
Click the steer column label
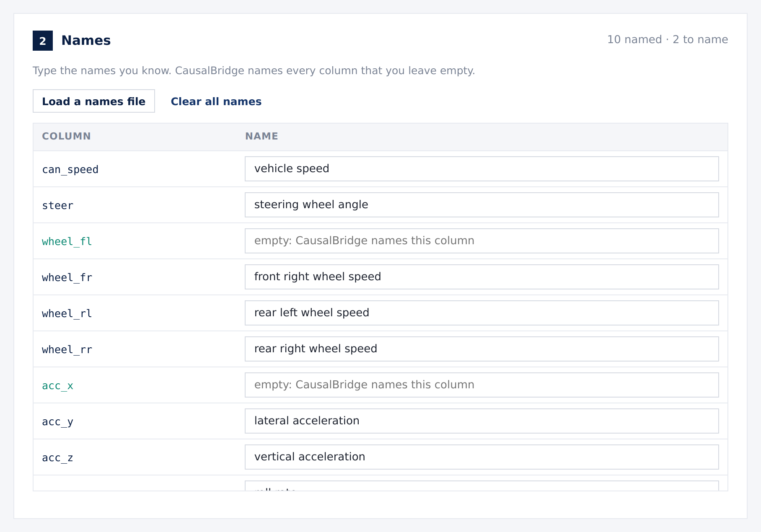(x=57, y=206)
